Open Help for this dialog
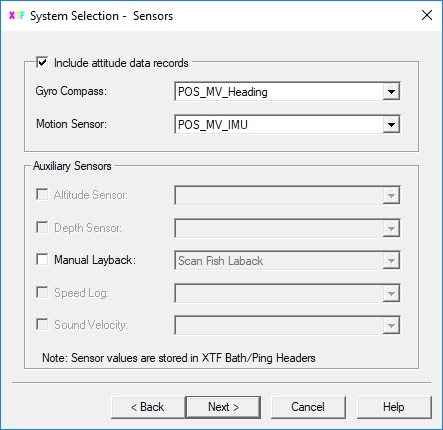443x430 pixels. coord(394,407)
